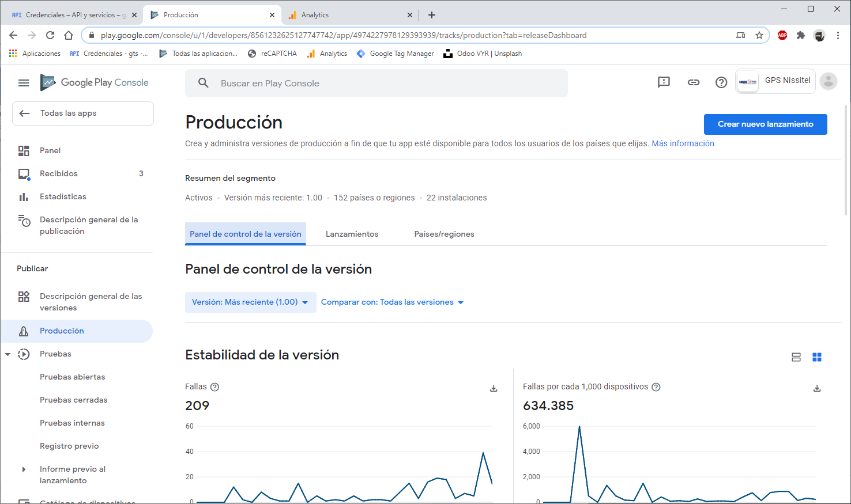Click the info icon next to Fallas
Screen dimensions: 851x504
(x=215, y=387)
